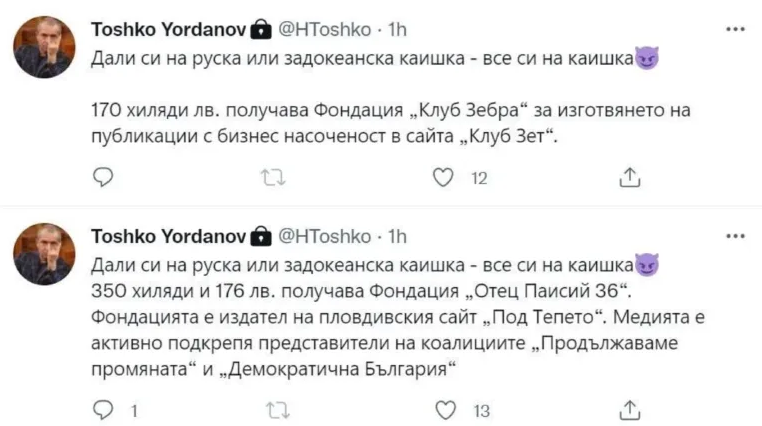Viewport: 762px width, 426px height.
Task: Share the Клуб Зебра tweet
Action: point(630,177)
